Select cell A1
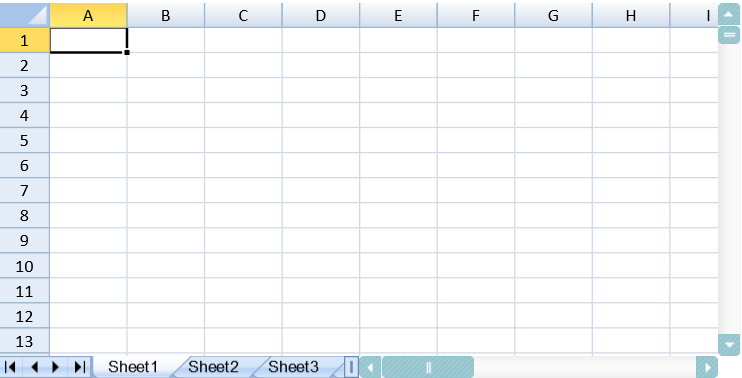Viewport: 742px width, 378px height. tap(88, 40)
